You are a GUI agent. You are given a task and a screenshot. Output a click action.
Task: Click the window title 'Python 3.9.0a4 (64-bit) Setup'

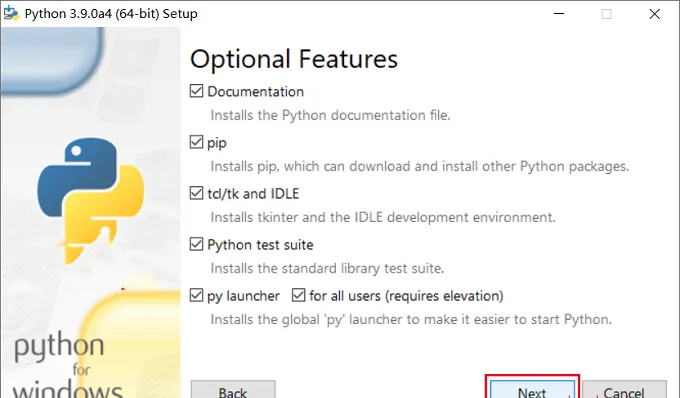[x=111, y=13]
